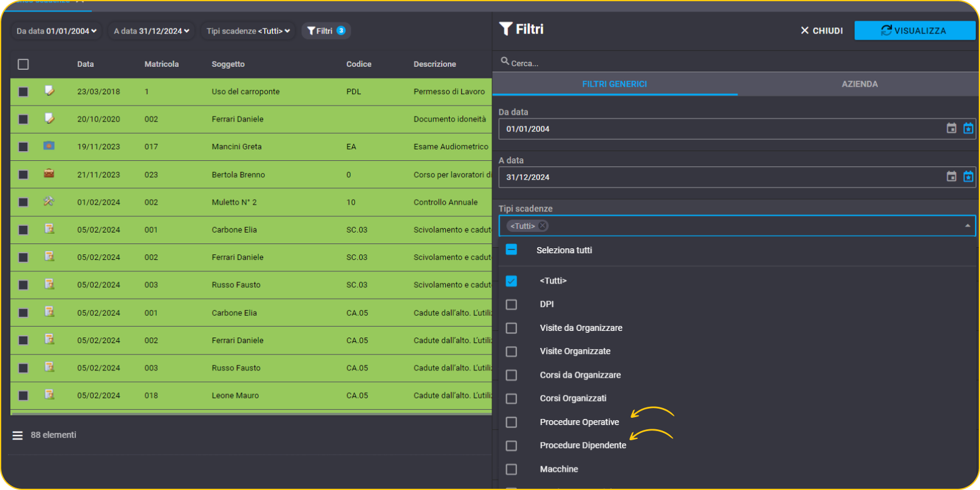The width and height of the screenshot is (980, 490).
Task: Switch to the AZIENDA tab
Action: coord(859,84)
